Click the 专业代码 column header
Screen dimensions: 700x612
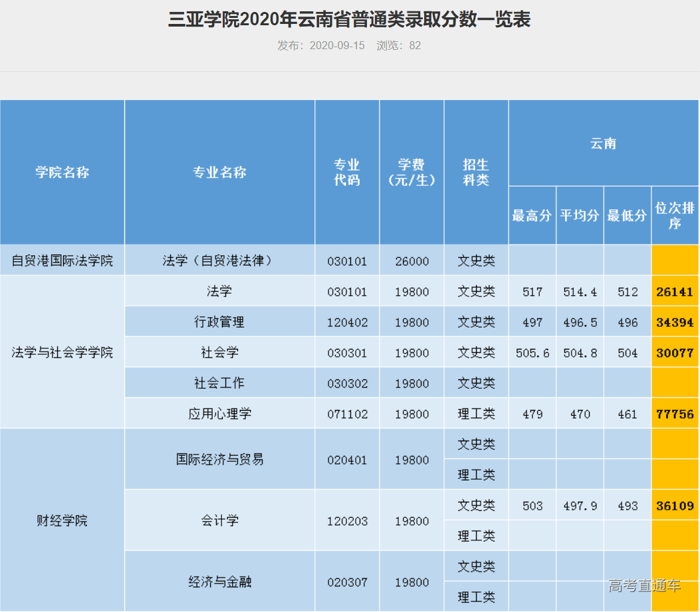pos(346,171)
